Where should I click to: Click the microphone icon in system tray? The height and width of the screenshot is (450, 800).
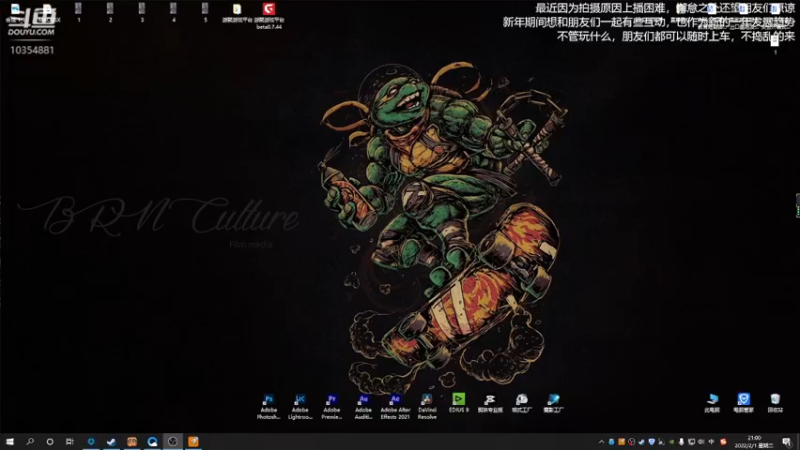tap(681, 442)
